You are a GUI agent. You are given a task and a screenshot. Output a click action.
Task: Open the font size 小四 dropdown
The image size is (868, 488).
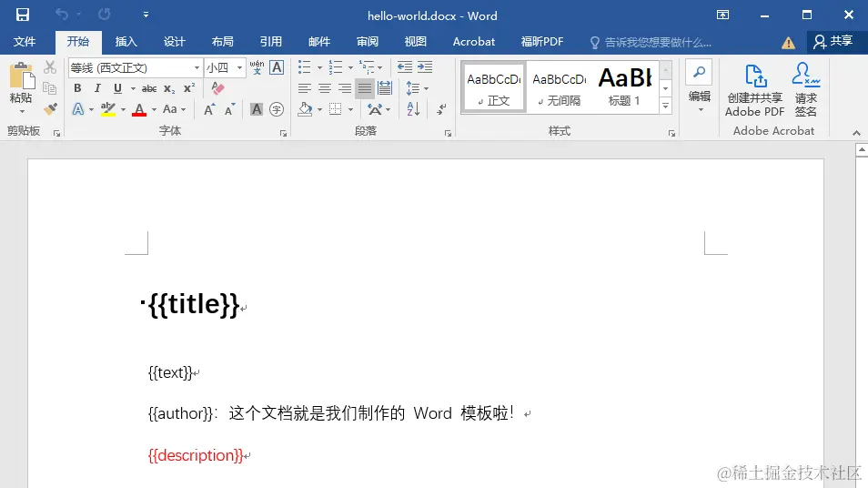pos(239,67)
